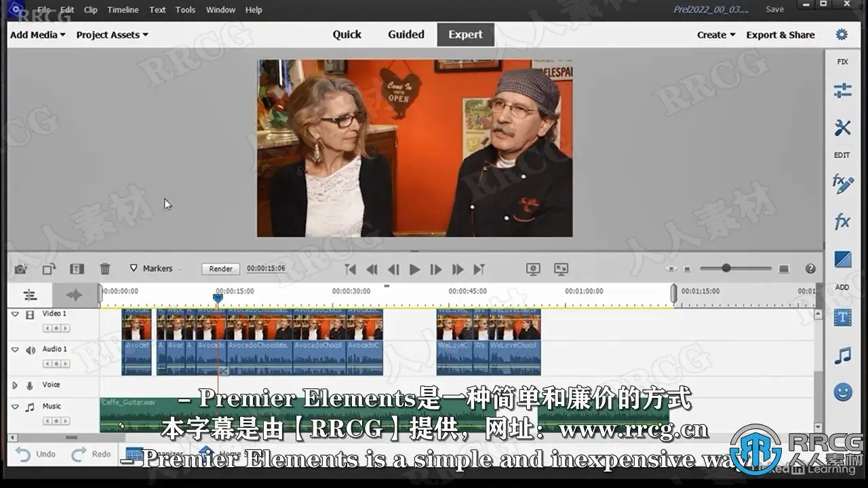Toggle the audio waveform view button
The width and height of the screenshot is (868, 488).
point(75,295)
